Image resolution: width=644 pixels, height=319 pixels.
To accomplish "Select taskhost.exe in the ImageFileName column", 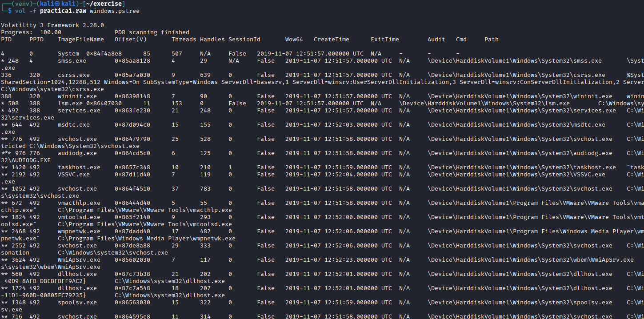I will pos(79,167).
